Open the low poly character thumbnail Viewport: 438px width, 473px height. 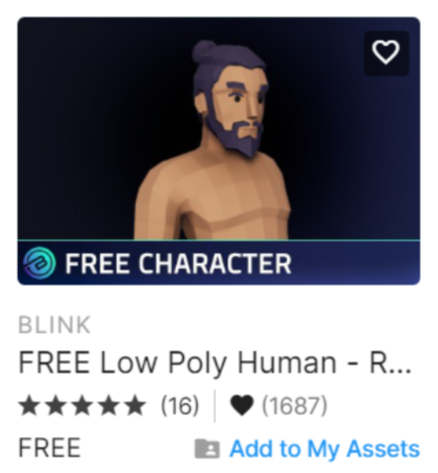click(219, 151)
